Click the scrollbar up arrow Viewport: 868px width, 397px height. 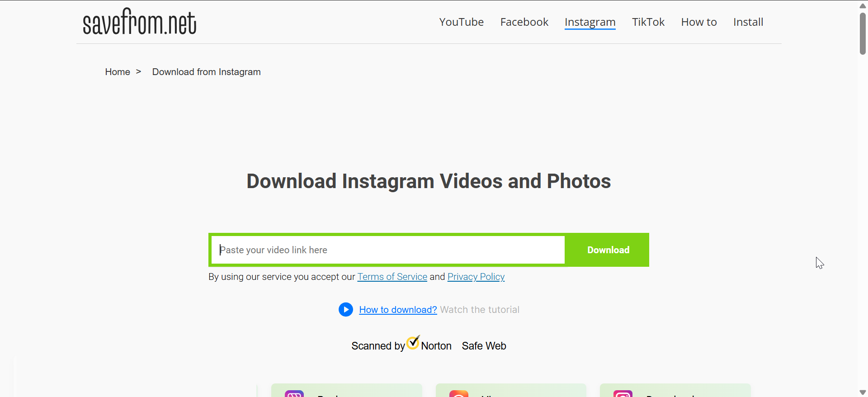863,6
